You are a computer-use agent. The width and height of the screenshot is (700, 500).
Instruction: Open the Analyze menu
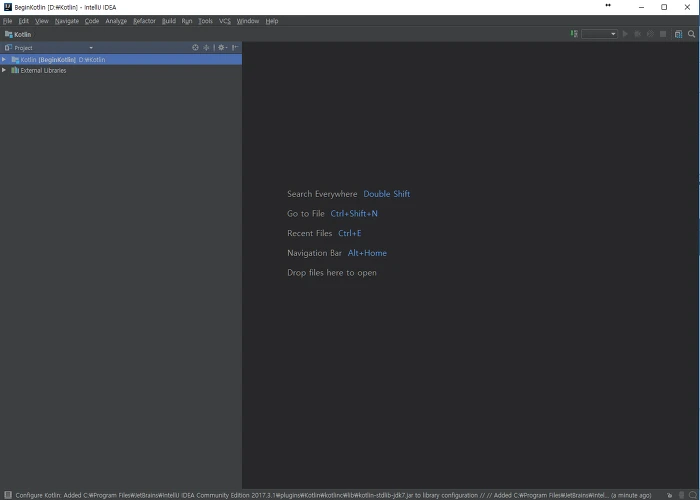tap(116, 21)
